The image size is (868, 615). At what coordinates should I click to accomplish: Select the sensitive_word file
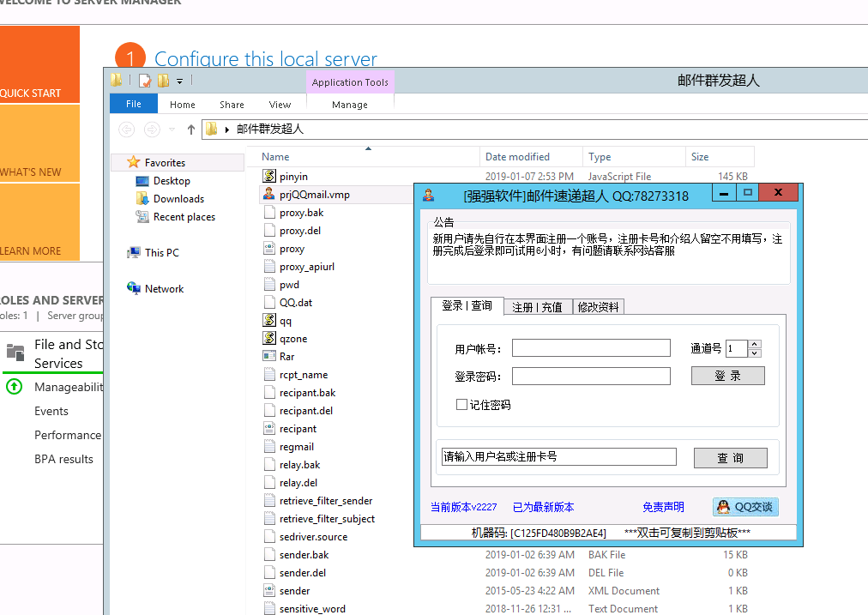pos(312,608)
